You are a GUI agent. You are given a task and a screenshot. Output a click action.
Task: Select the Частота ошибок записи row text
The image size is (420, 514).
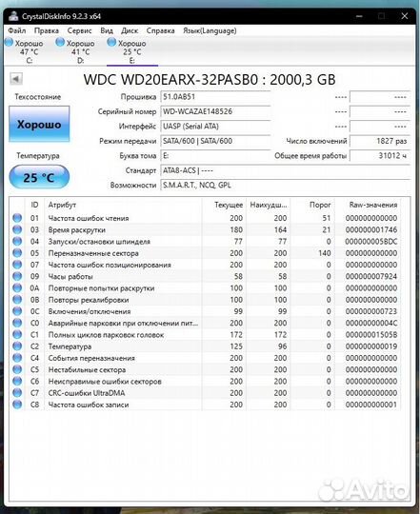coord(89,405)
